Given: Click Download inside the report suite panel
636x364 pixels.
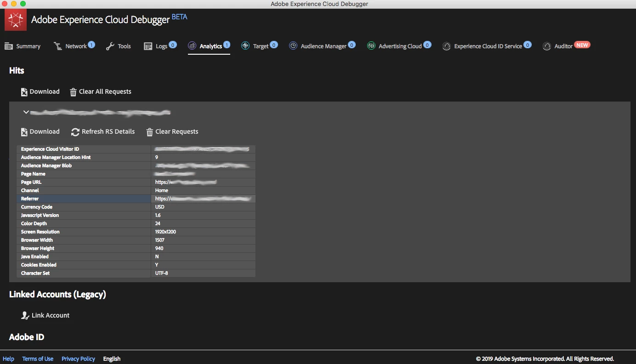Looking at the screenshot, I should pyautogui.click(x=40, y=132).
